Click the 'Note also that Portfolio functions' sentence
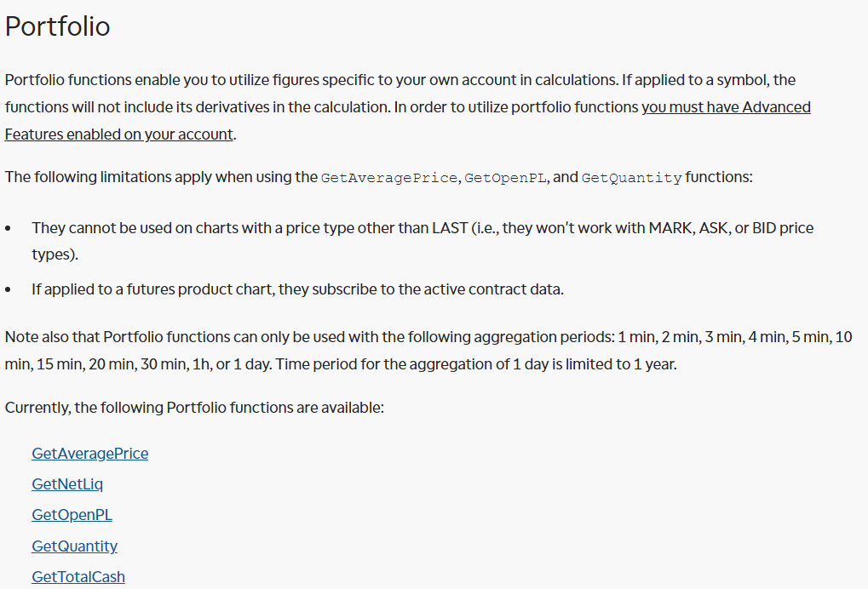Screen dimensions: 868x589 click(x=428, y=351)
